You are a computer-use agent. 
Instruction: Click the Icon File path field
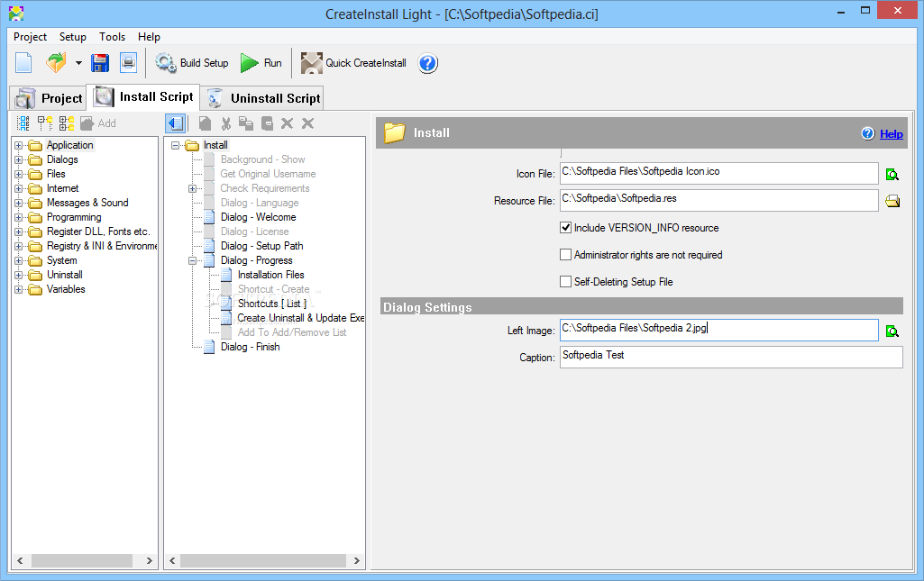[719, 173]
